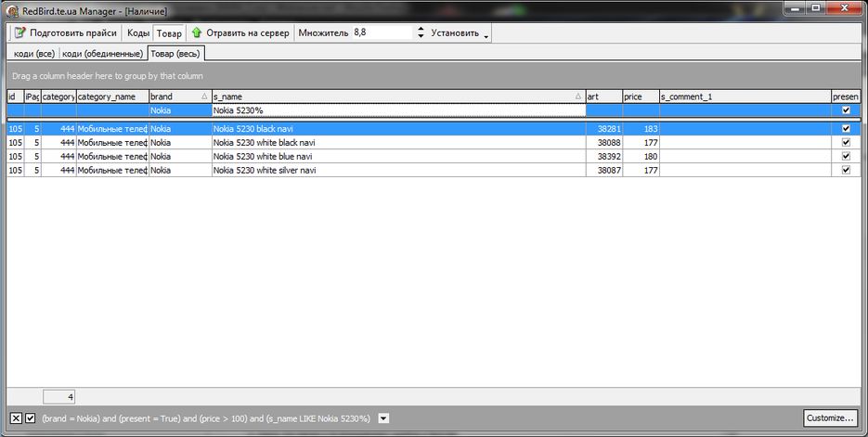Click art cell 38392
The image size is (868, 437).
(x=604, y=156)
